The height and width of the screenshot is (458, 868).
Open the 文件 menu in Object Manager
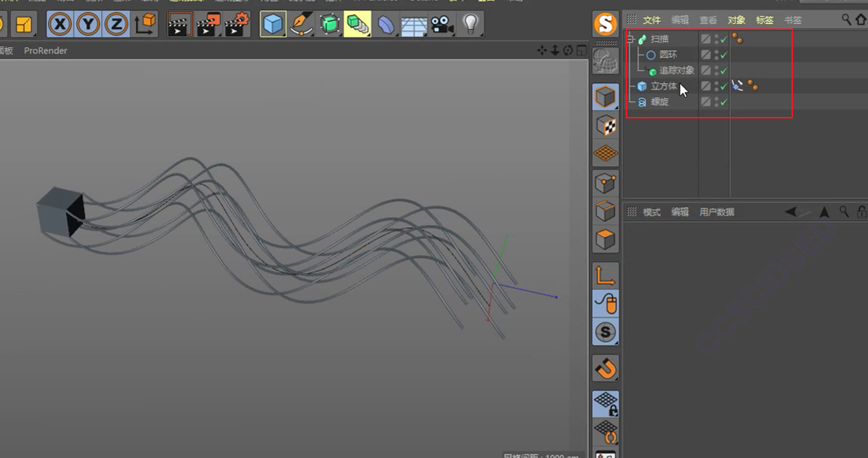(x=652, y=20)
